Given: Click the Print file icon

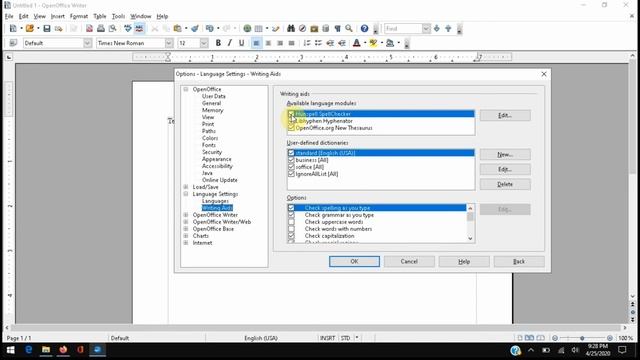Looking at the screenshot, I should coord(101,29).
